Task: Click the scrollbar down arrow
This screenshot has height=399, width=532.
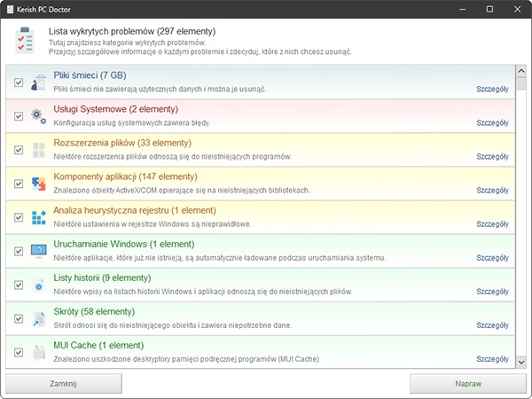Action: coord(521,362)
